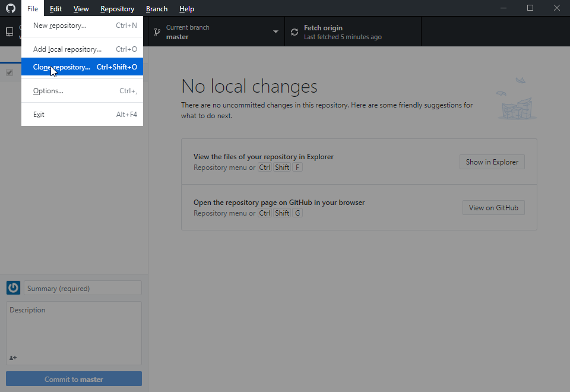Viewport: 570px width, 392px height.
Task: Click the Description text area
Action: [x=74, y=333]
